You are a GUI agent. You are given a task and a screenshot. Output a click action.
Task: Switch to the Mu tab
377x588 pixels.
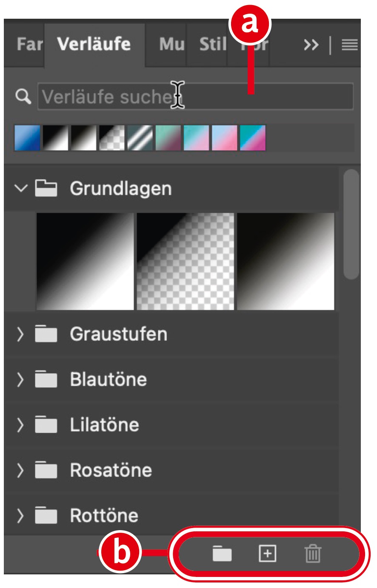coord(171,44)
